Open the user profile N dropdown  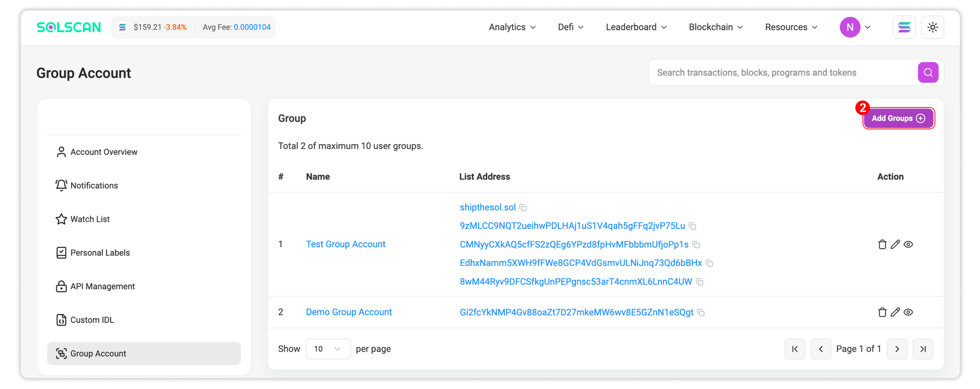pyautogui.click(x=855, y=27)
